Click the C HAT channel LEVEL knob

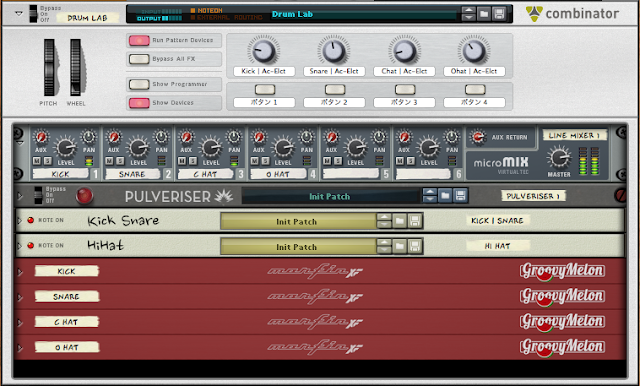(x=211, y=148)
